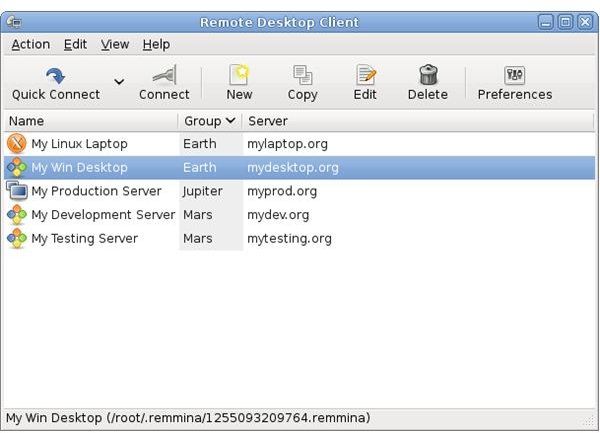
Task: Click the My Win Desktop RDP icon
Action: pos(16,168)
